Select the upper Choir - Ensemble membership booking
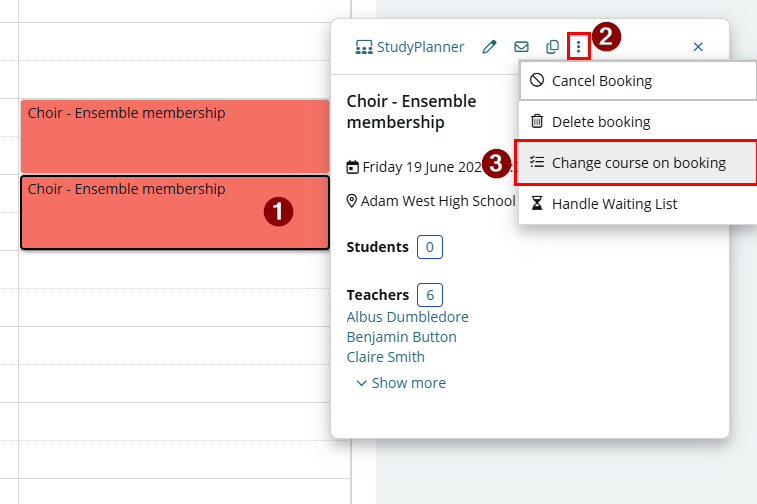The width and height of the screenshot is (757, 504). pyautogui.click(x=175, y=136)
